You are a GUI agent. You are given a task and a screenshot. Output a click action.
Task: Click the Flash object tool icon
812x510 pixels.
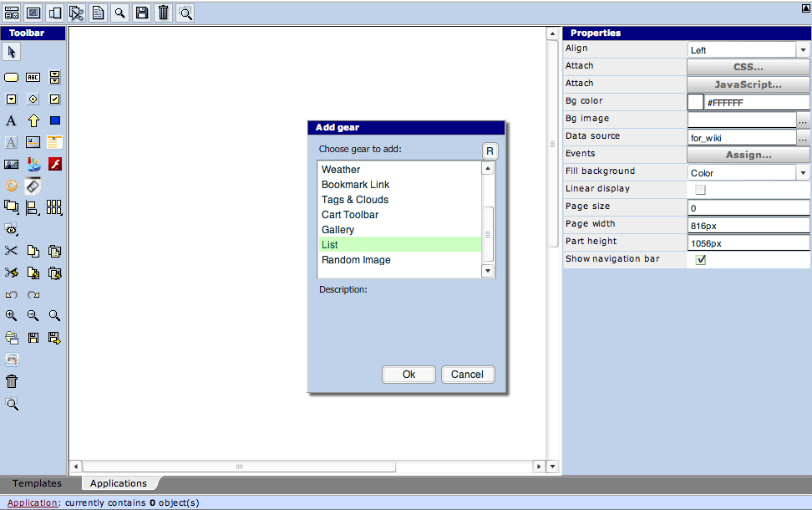click(x=55, y=164)
